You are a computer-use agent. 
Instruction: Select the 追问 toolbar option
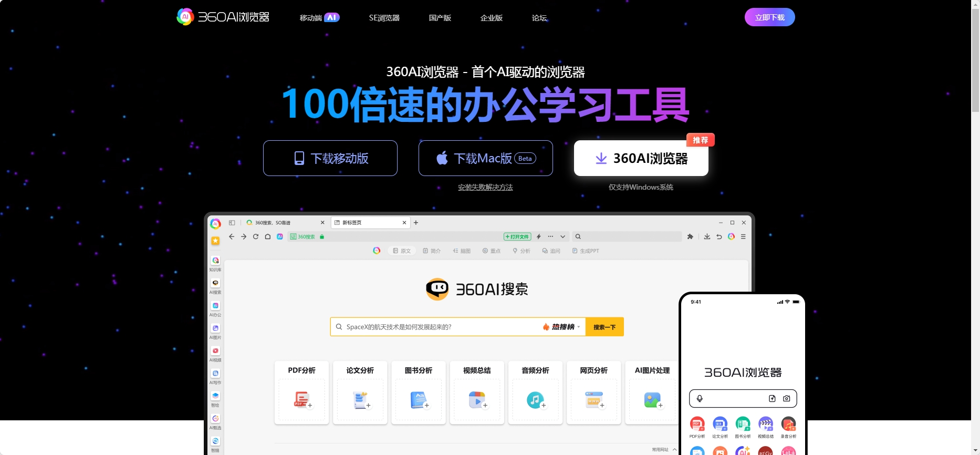coord(551,251)
